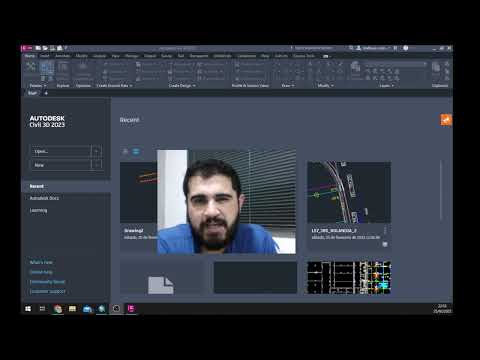Click the OBS Studio taskbar icon
The width and height of the screenshot is (480, 360).
pos(116,309)
